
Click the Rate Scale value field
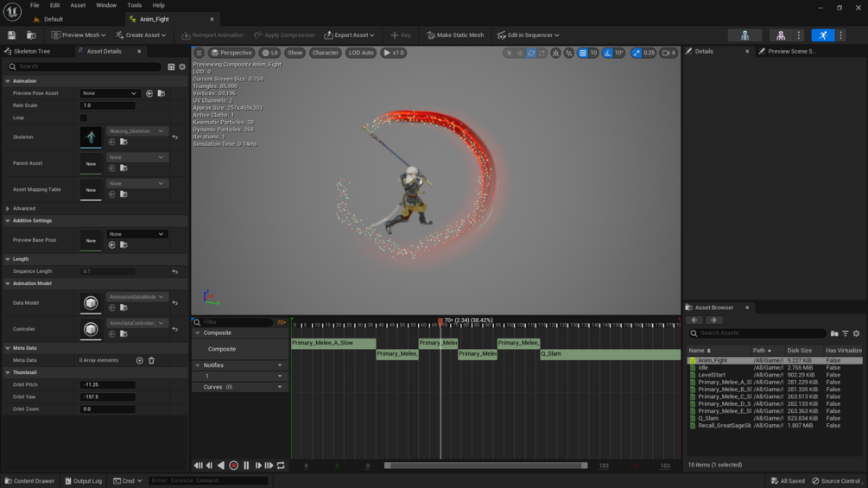tap(108, 105)
